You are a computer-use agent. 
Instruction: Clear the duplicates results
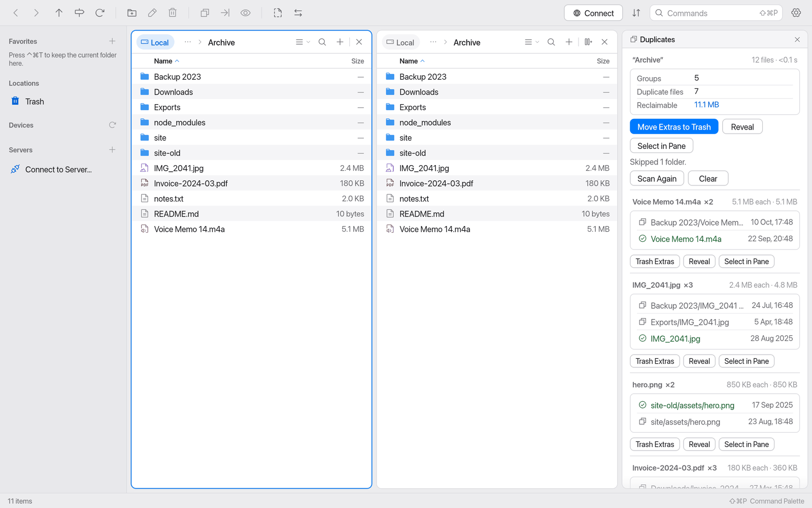(708, 179)
